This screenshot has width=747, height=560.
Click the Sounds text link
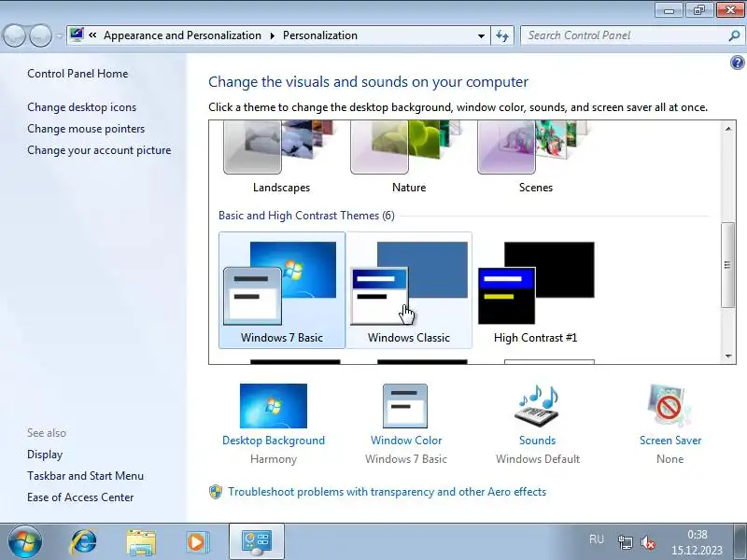[538, 441]
